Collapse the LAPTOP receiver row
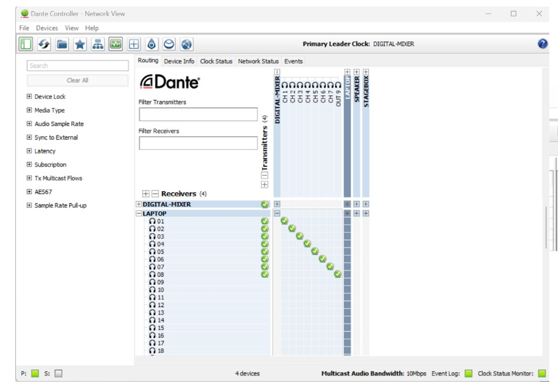 point(139,213)
